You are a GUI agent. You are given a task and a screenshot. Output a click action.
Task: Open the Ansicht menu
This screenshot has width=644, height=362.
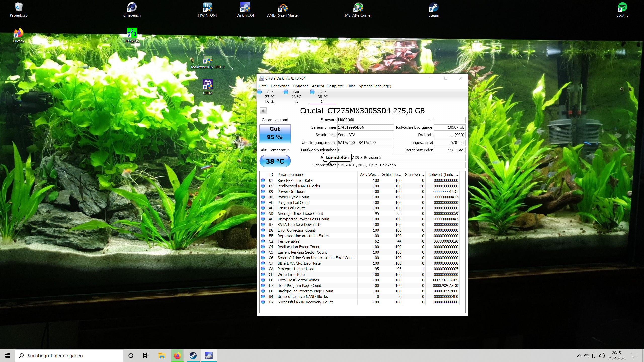(x=318, y=86)
